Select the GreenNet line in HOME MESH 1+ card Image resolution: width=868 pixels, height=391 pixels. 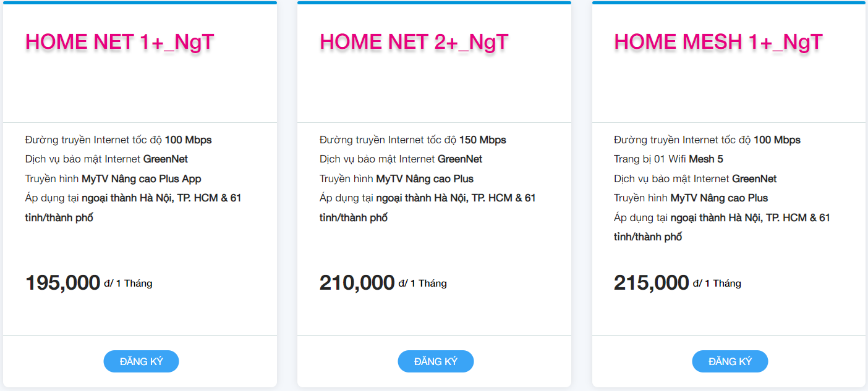(695, 179)
